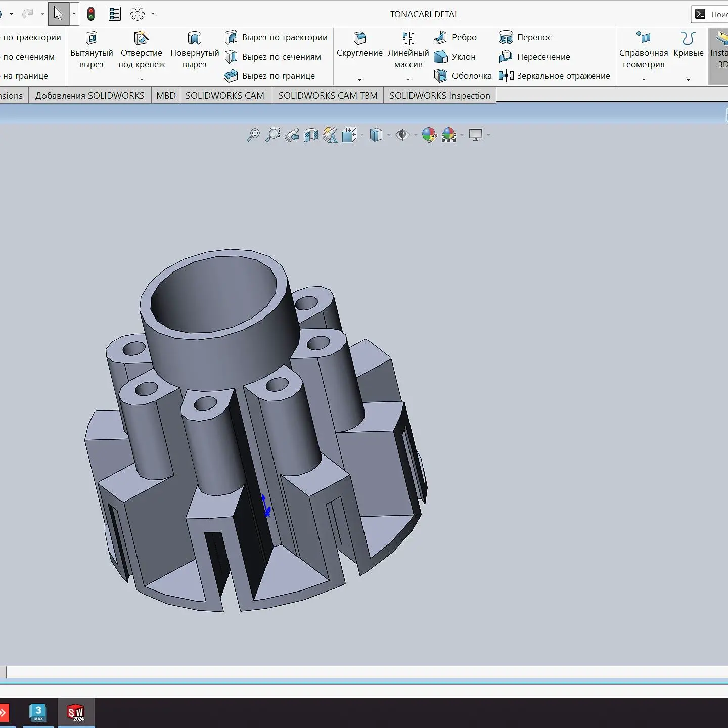Activate Zoom to Area magnifier
The height and width of the screenshot is (728, 728).
click(272, 135)
